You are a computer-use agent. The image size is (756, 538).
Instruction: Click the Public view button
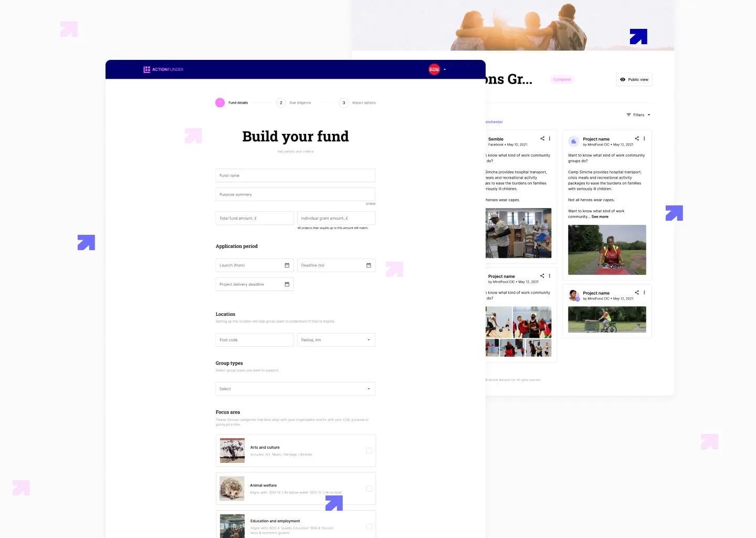[634, 79]
